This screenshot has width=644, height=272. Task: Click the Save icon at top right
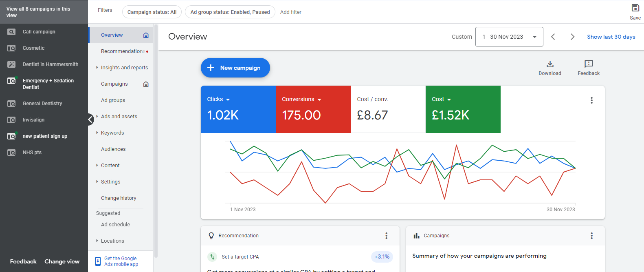click(x=635, y=8)
